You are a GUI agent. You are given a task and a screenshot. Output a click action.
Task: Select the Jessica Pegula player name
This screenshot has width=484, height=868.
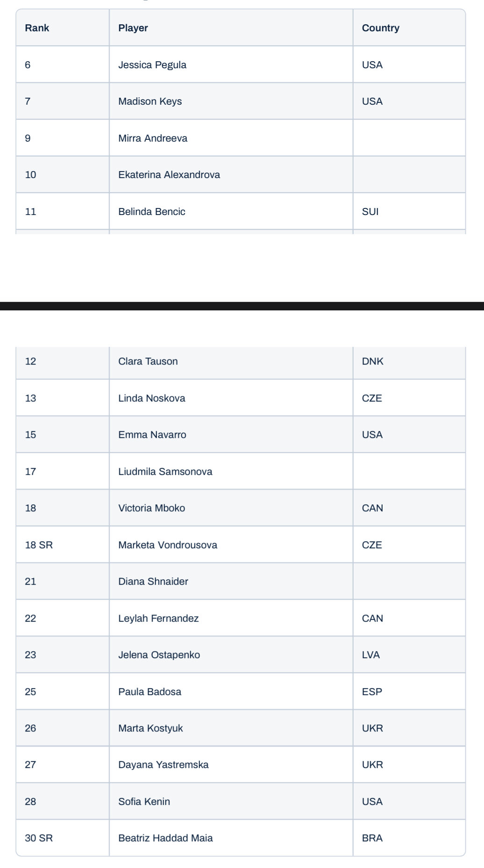pos(152,65)
